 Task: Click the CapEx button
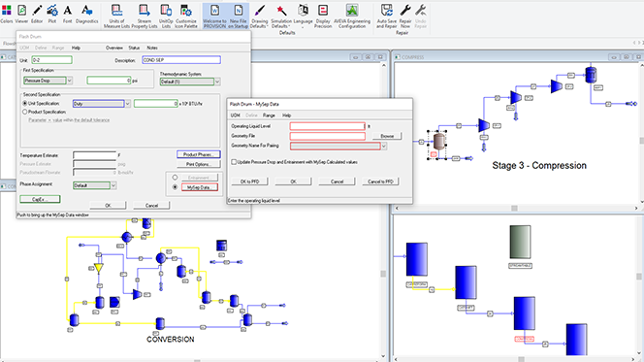[x=40, y=199]
